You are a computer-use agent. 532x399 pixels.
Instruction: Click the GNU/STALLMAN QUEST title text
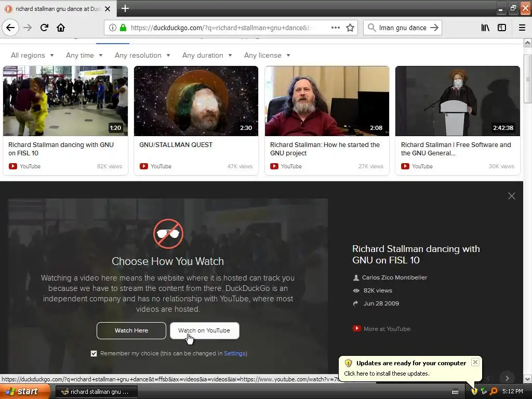point(176,145)
